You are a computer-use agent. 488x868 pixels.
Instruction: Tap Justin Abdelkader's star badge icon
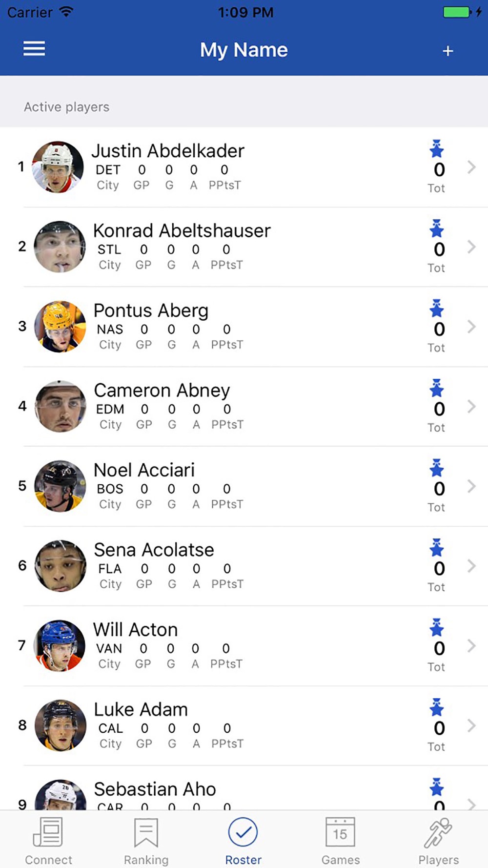[436, 149]
